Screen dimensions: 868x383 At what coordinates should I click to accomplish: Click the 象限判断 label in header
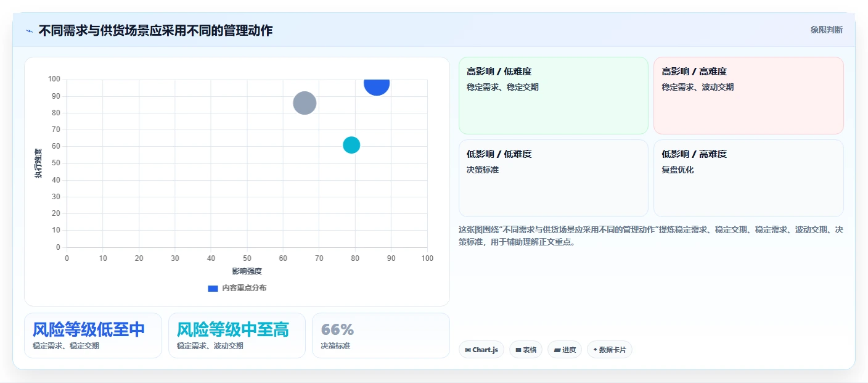826,30
